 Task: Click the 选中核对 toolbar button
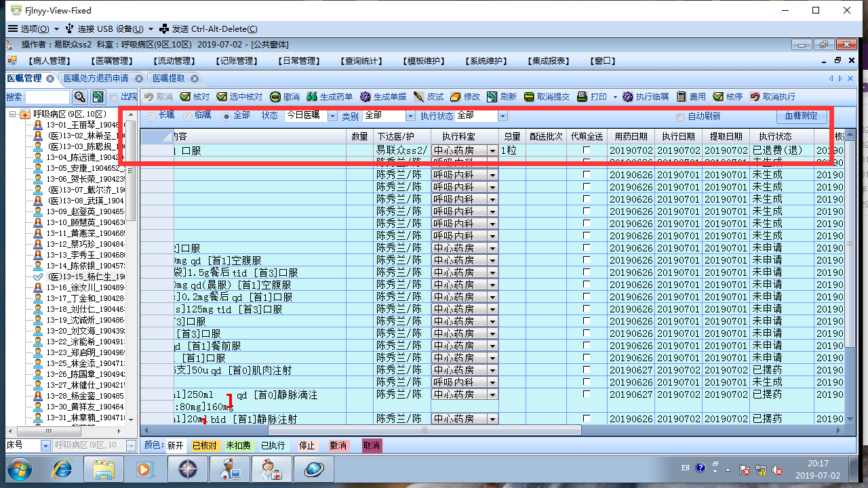tap(239, 97)
